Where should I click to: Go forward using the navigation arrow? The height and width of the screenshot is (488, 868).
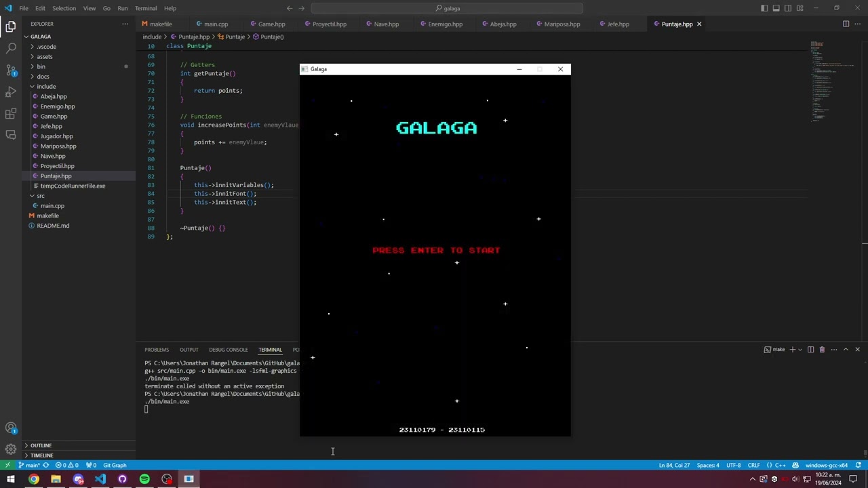302,8
